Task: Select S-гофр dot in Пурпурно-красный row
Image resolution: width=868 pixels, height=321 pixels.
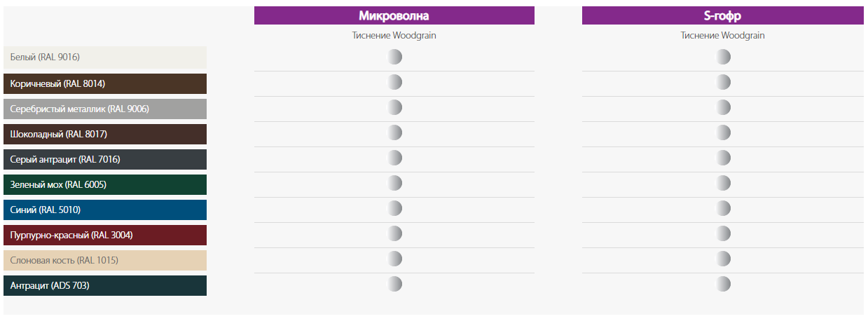Action: pyautogui.click(x=723, y=233)
